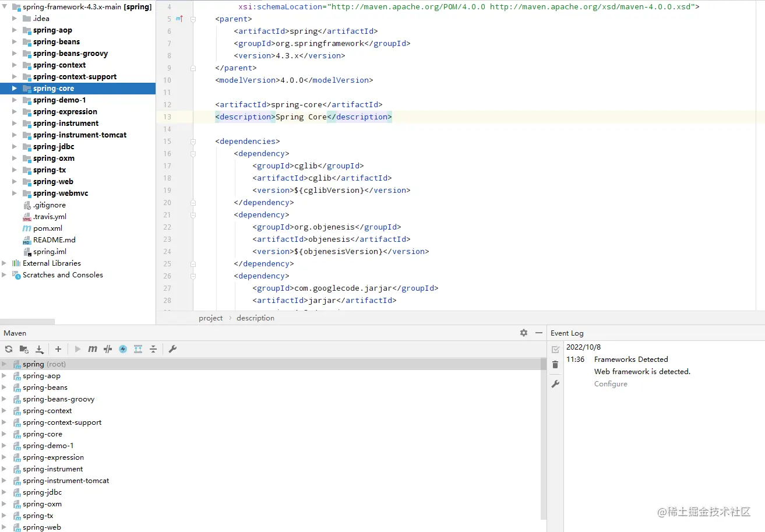Select spring-expression in Maven panel
This screenshot has height=532, width=765.
[x=53, y=457]
